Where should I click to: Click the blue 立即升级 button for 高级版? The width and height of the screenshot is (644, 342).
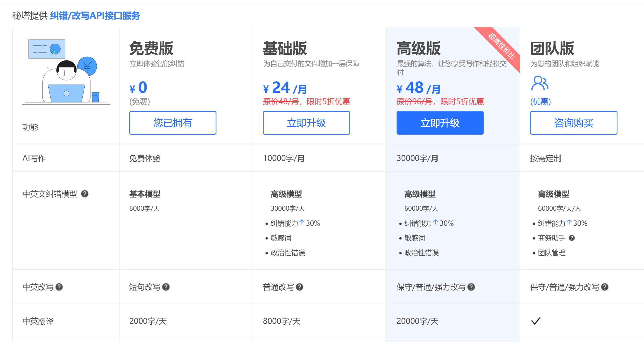point(440,123)
